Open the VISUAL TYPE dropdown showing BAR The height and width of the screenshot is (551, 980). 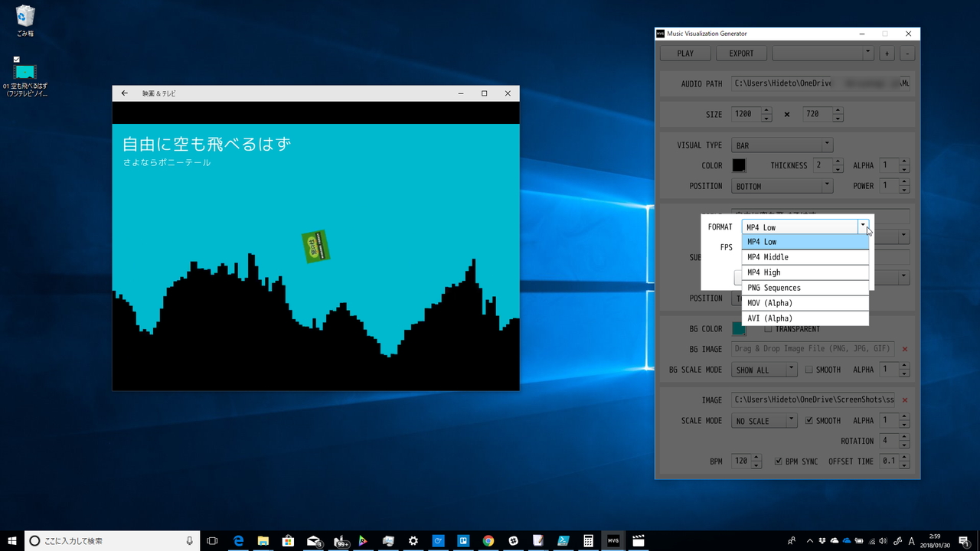(782, 145)
